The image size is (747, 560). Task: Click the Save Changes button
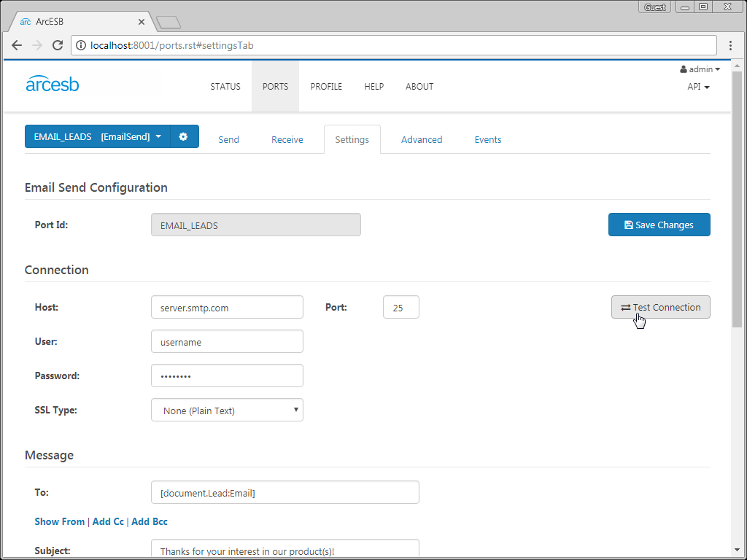pos(659,225)
